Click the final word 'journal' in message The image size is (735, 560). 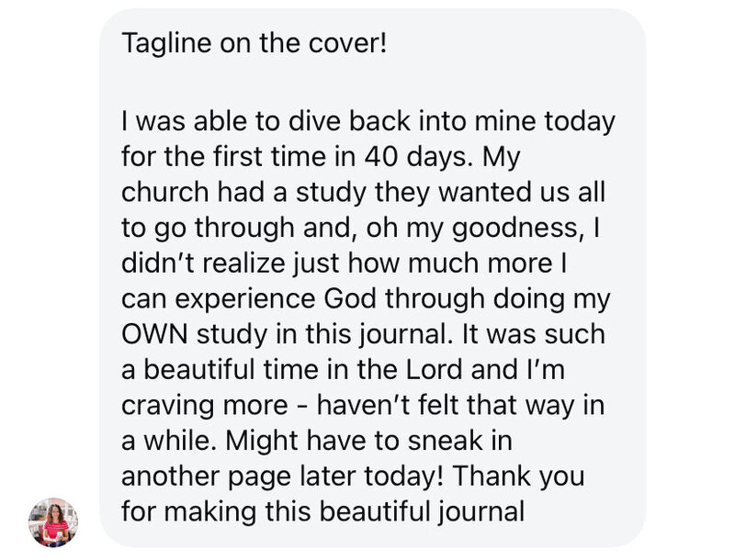tap(481, 512)
